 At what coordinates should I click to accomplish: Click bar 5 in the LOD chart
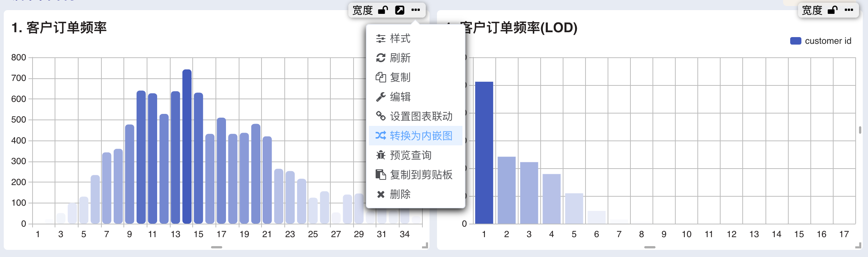click(x=574, y=208)
